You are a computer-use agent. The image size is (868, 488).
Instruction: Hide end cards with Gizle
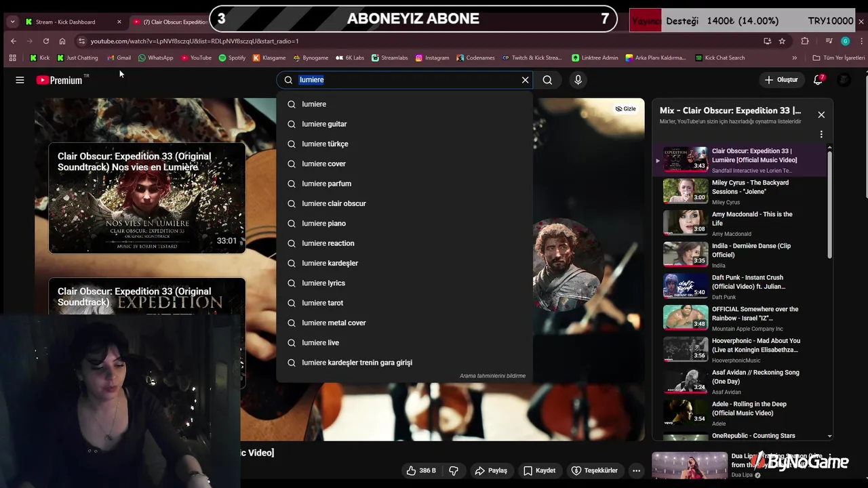point(625,108)
